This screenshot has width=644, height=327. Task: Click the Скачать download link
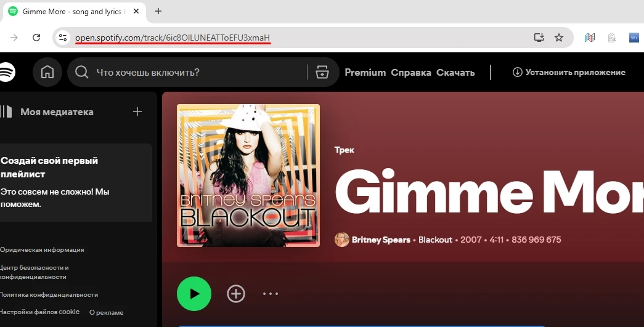tap(455, 73)
